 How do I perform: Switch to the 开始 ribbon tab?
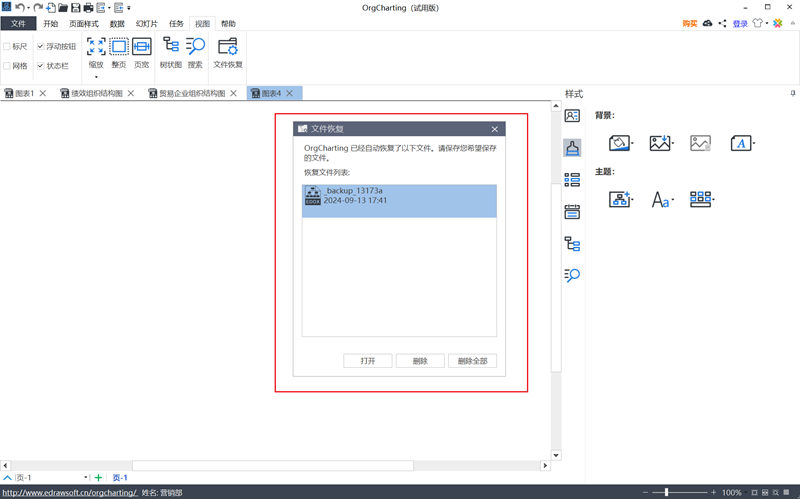coord(51,23)
